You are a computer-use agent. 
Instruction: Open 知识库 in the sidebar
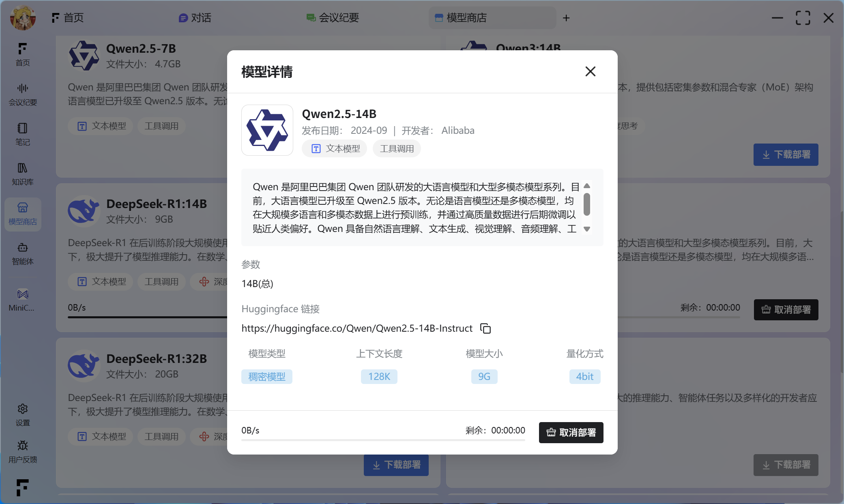click(23, 174)
